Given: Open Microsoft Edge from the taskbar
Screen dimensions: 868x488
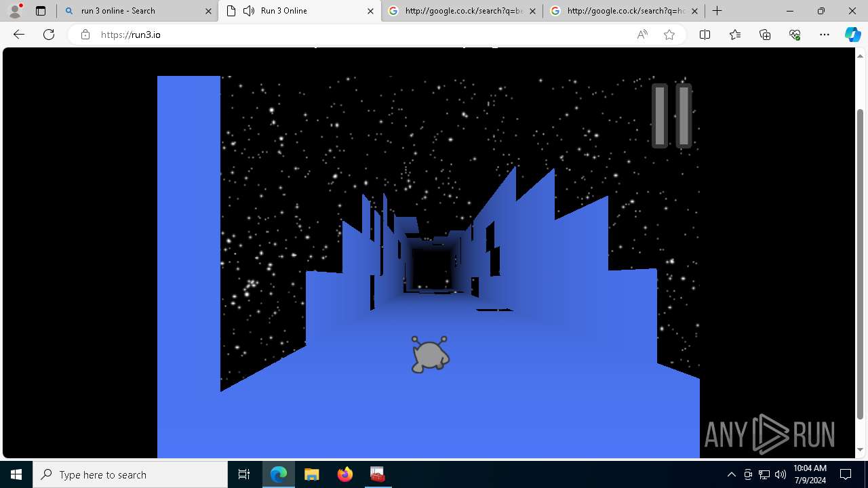Looking at the screenshot, I should 279,474.
